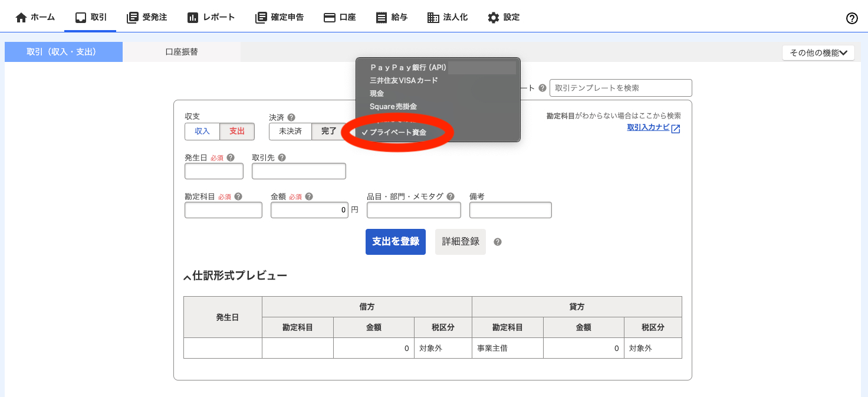Screen dimensions: 868x397
Task: Switch to the 口座振替 tab
Action: (181, 52)
